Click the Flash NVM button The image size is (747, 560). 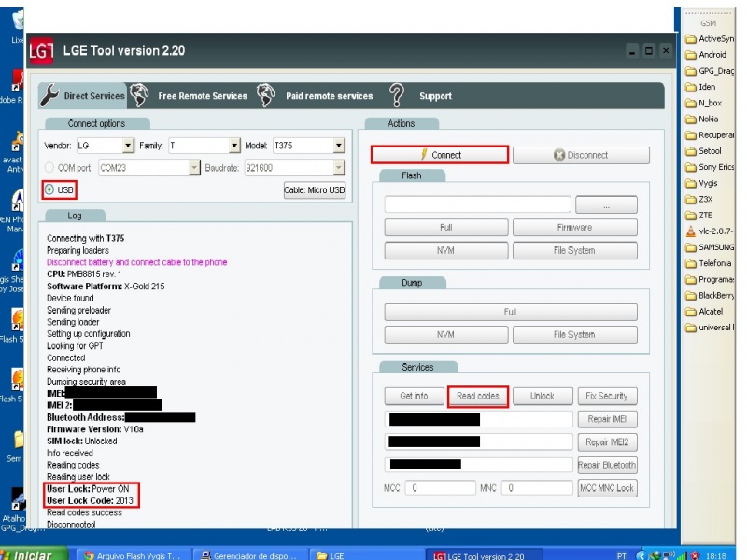pos(446,250)
